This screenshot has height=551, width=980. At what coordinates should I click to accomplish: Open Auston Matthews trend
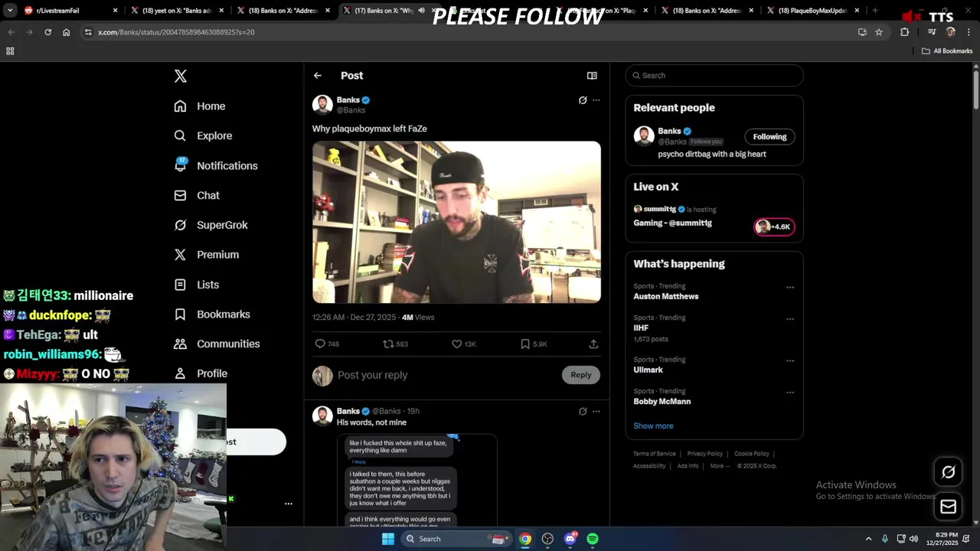click(x=666, y=296)
